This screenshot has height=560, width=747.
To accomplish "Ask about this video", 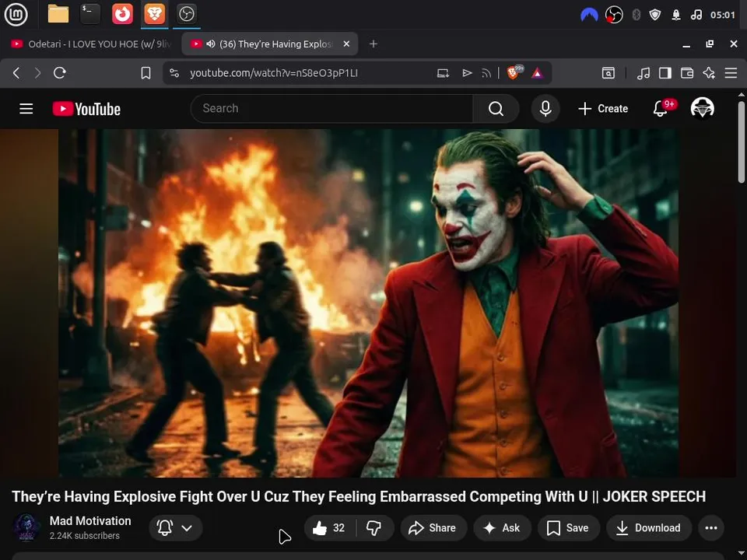I will (502, 527).
